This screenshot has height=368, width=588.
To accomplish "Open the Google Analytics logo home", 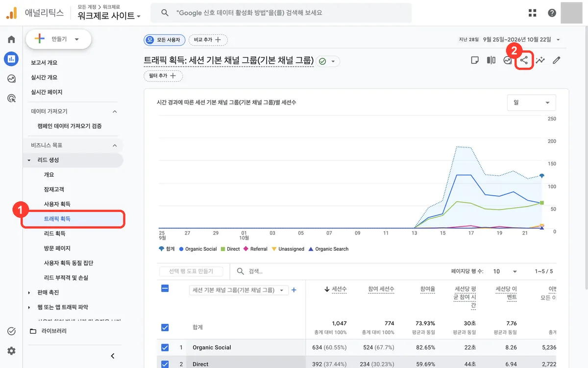I will pyautogui.click(x=12, y=13).
